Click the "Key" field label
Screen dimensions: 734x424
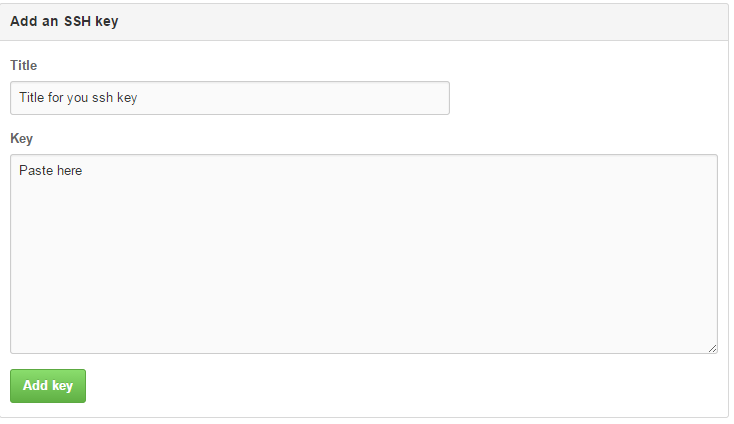tap(22, 138)
